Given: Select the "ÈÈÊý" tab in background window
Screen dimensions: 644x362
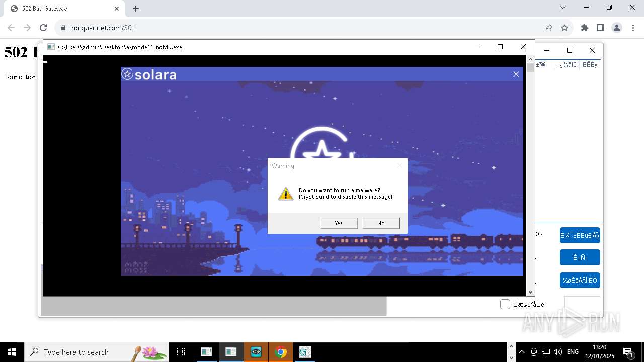Looking at the screenshot, I should coord(590,65).
